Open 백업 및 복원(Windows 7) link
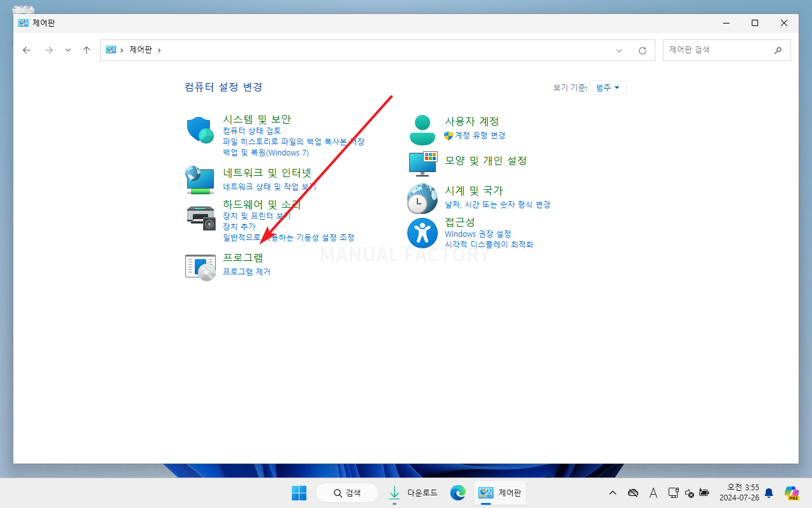The width and height of the screenshot is (812, 508). click(266, 152)
